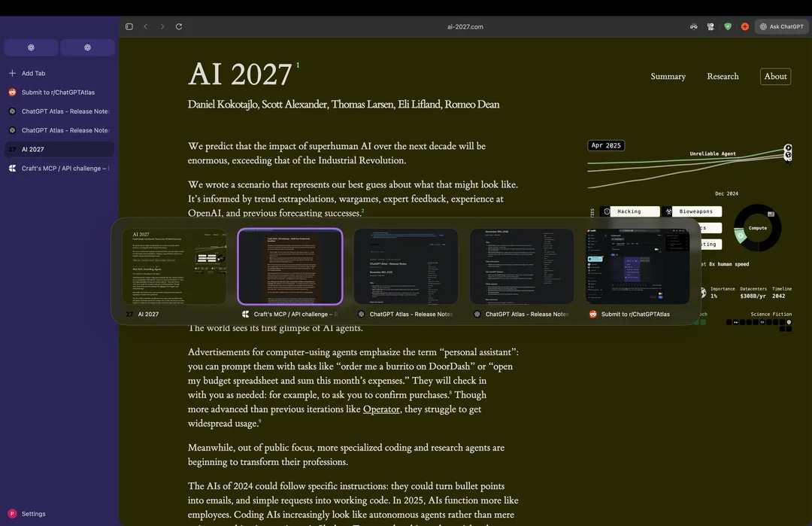812x526 pixels.
Task: Toggle the sidebar panel icon in toolbar
Action: click(129, 26)
